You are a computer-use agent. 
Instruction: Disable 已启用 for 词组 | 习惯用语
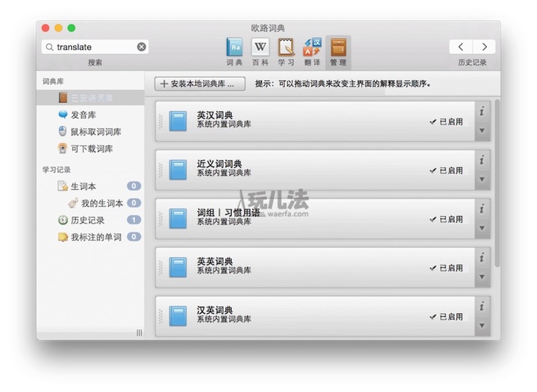click(x=447, y=219)
